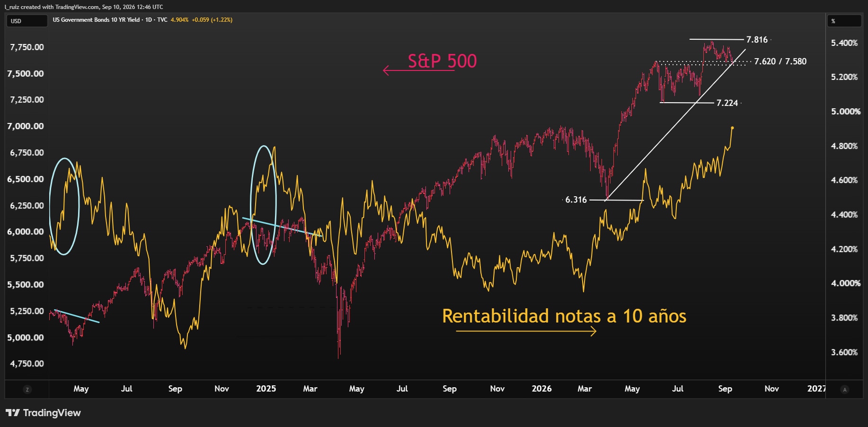Click the 7,250.00 left axis label
Viewport: 868px width, 427px height.
27,100
